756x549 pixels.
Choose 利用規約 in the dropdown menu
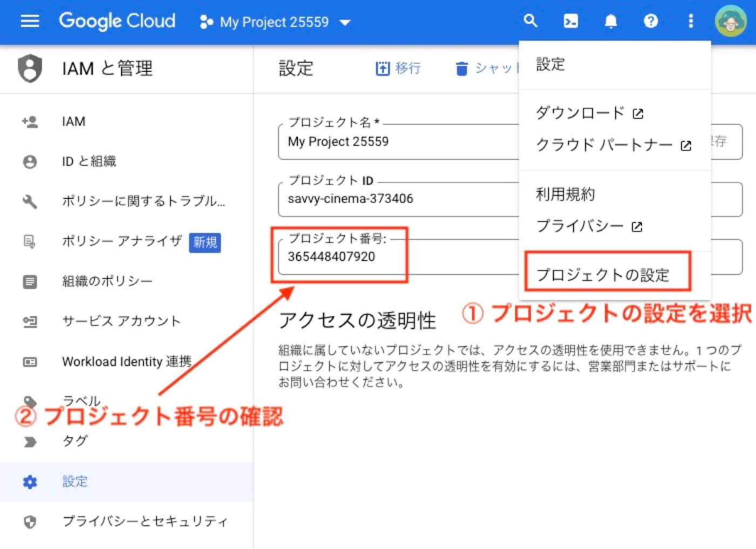(x=615, y=193)
